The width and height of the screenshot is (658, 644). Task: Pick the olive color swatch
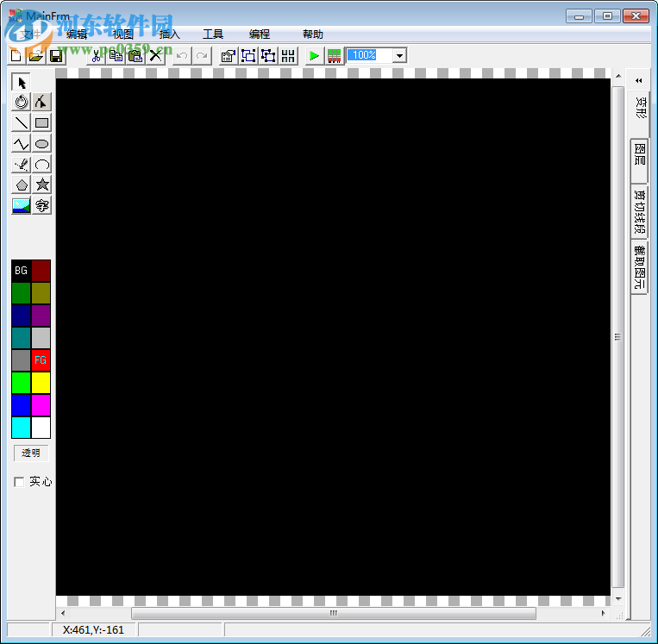41,293
